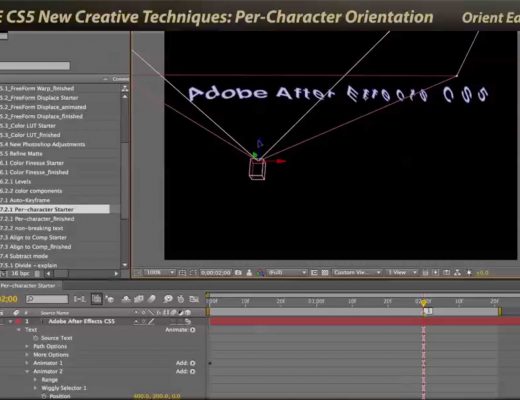The image size is (520, 400).
Task: Select 7.1 Auto-Keyframe project item
Action: 25,200
